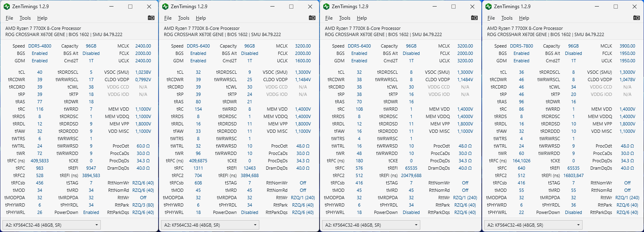Image resolution: width=644 pixels, height=232 pixels.
Task: Maximize the leftmost DDR5-4800 ZenTimings window
Action: tap(130, 7)
